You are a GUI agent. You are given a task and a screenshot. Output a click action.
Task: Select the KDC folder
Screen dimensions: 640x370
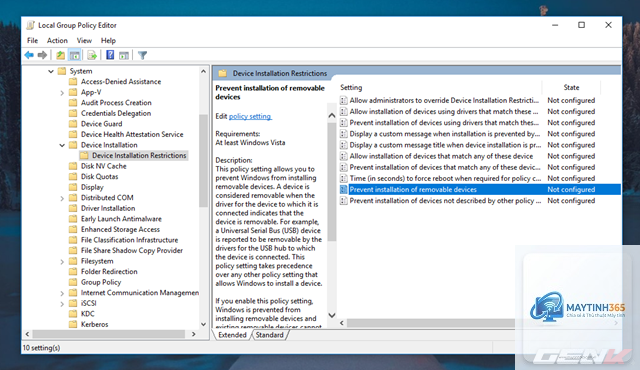click(x=87, y=314)
